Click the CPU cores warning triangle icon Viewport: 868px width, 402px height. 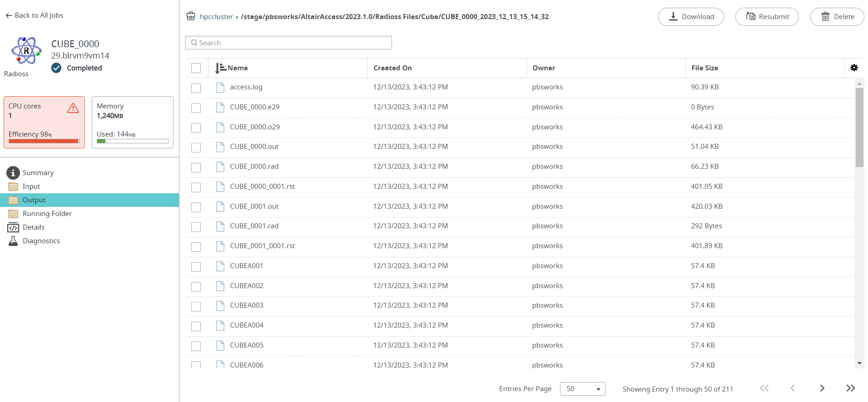(73, 108)
